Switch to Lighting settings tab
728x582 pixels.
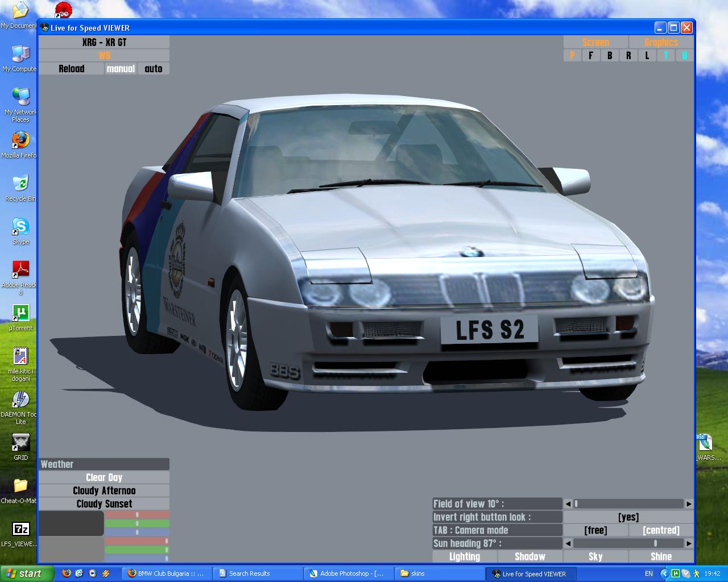[x=465, y=557]
